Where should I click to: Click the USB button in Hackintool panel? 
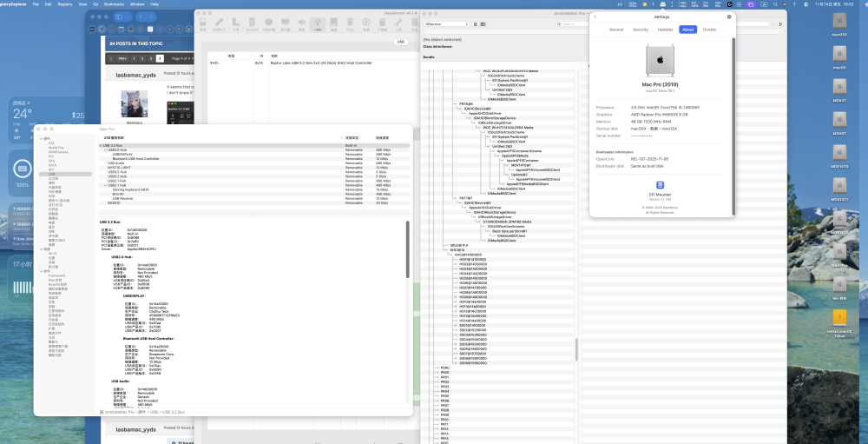[401, 42]
